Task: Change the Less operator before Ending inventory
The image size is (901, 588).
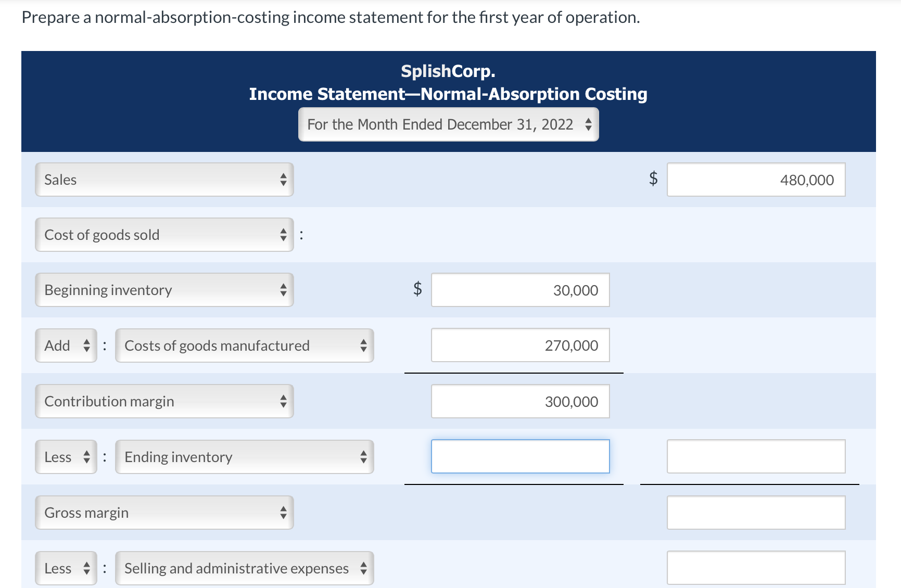Action: (x=66, y=457)
